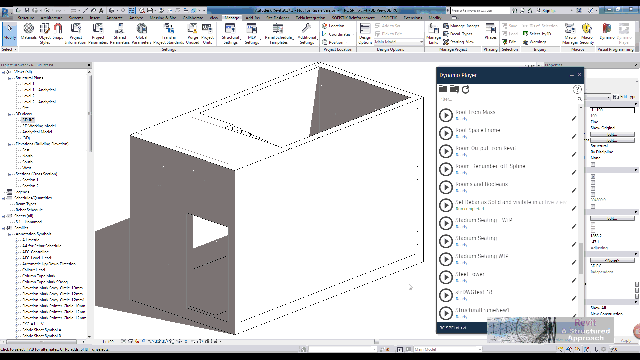Run Purge Unused
The image size is (640, 360).
(192, 33)
